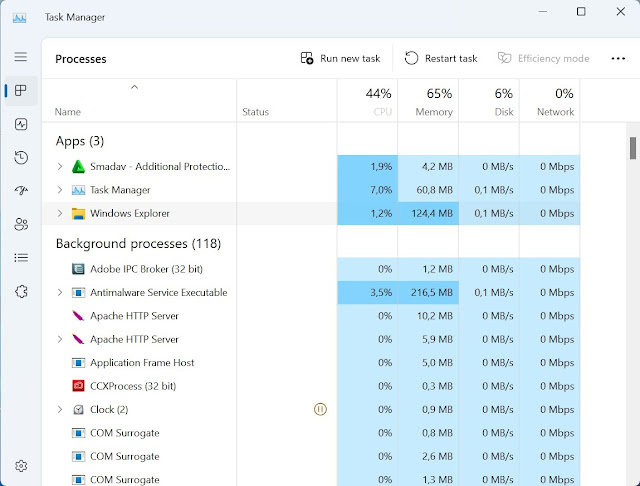Collapse sort arrow above Name column

tap(134, 87)
